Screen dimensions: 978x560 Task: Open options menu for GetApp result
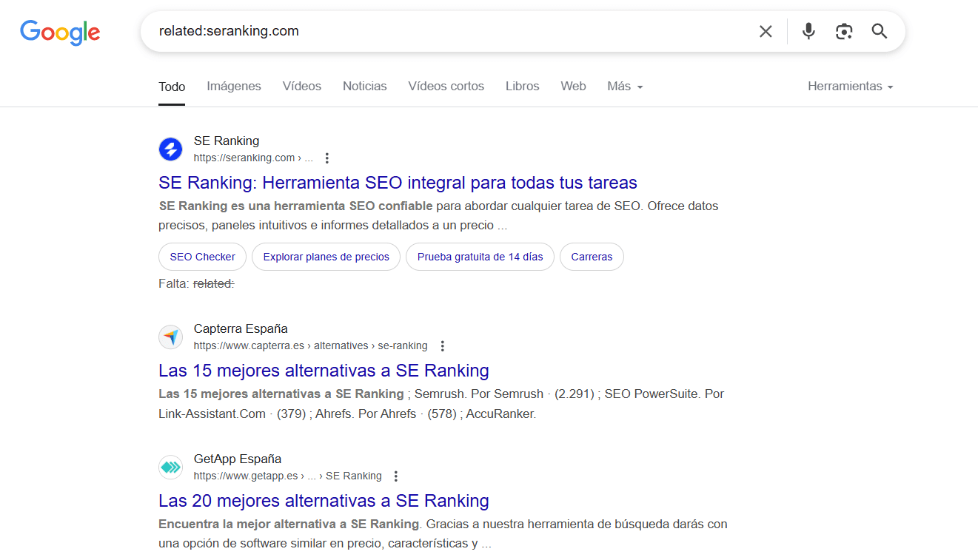pos(396,476)
